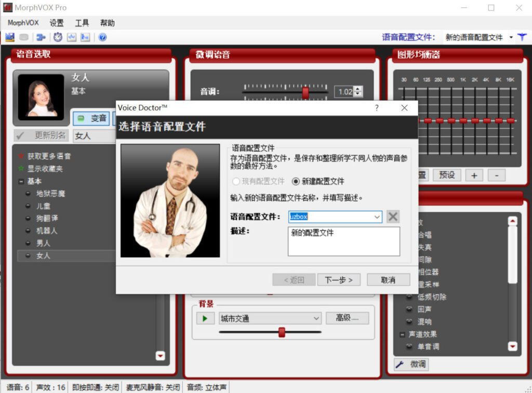Click the save voices toolbar icon
This screenshot has height=393, width=532.
(x=9, y=37)
